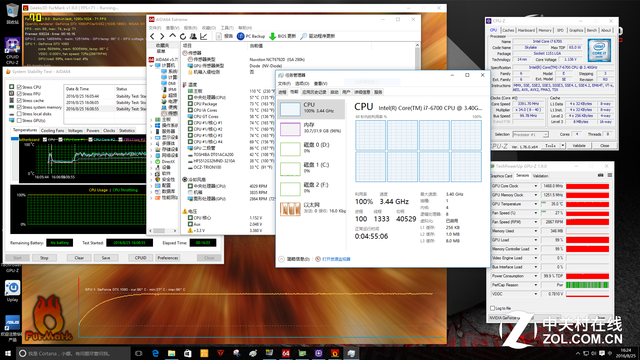Open CPU-Z Tools dropdown arrow
640x360 pixels.
coord(562,145)
